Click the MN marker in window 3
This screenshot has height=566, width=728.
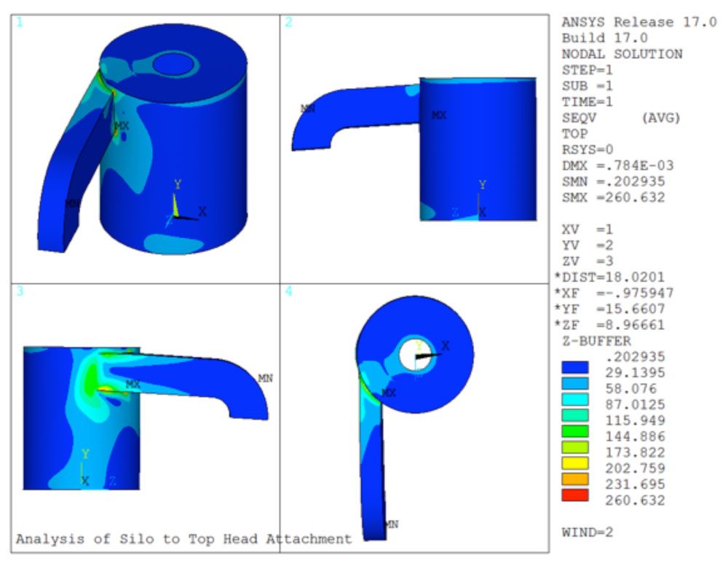[265, 378]
